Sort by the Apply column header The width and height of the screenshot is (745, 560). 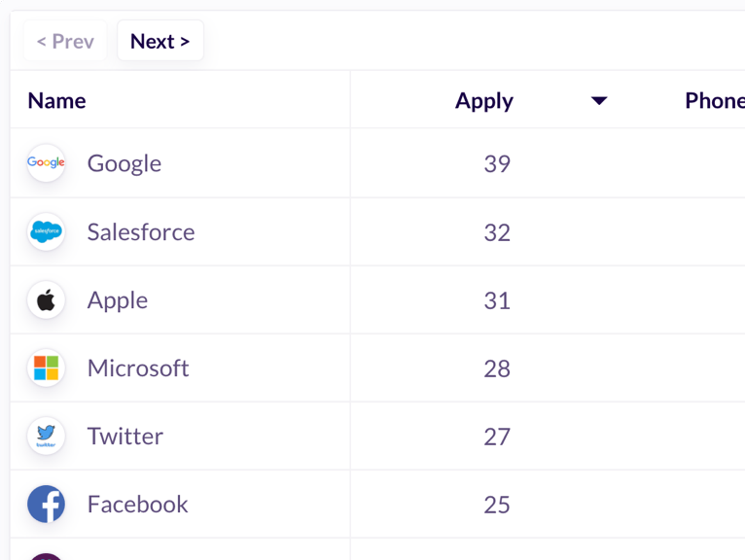click(484, 101)
